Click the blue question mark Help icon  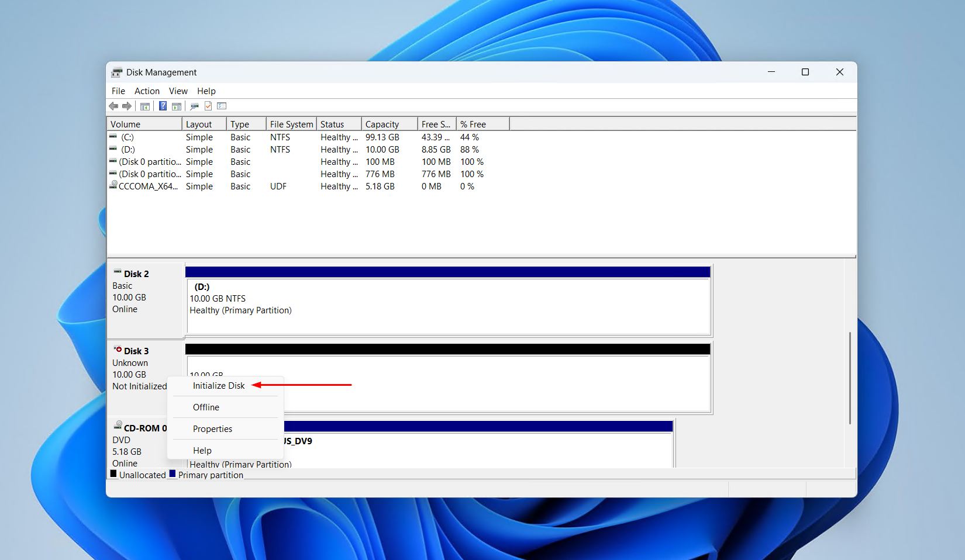163,106
